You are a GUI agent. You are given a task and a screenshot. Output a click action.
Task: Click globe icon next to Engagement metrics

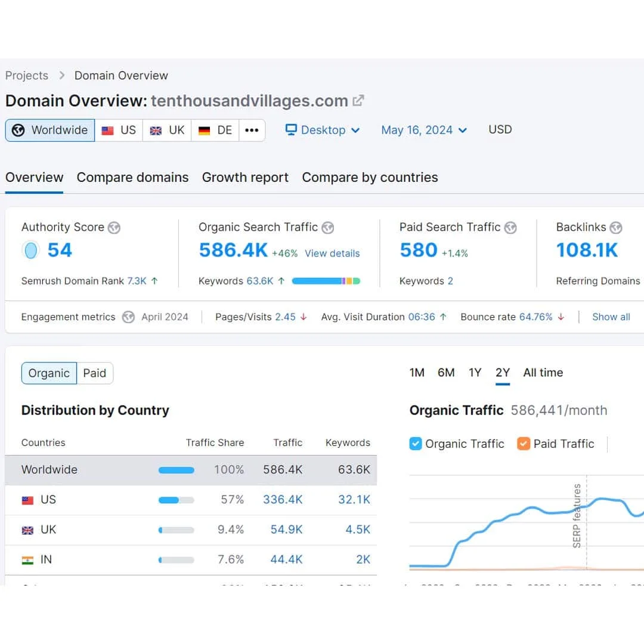point(129,317)
